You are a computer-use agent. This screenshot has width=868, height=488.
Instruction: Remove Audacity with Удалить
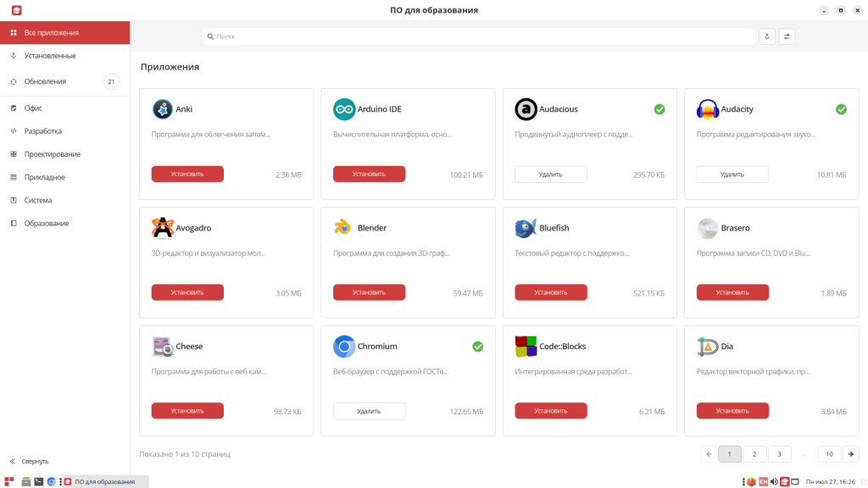pyautogui.click(x=732, y=175)
